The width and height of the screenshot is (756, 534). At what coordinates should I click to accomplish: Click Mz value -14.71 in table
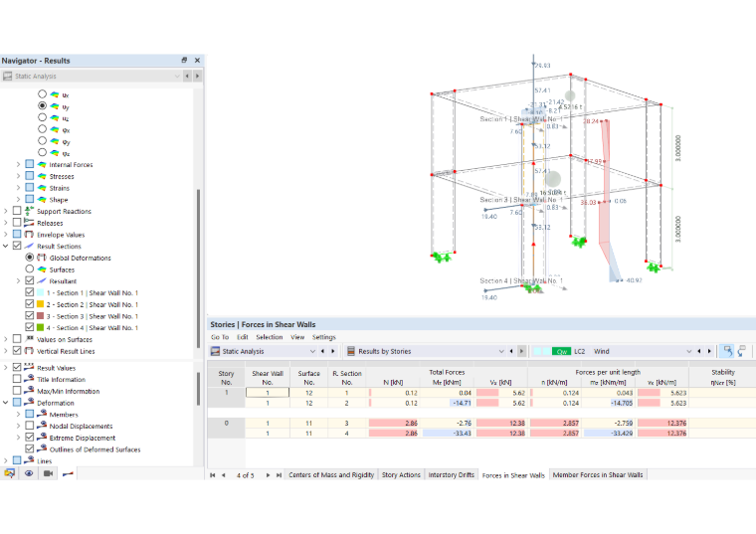[x=447, y=403]
